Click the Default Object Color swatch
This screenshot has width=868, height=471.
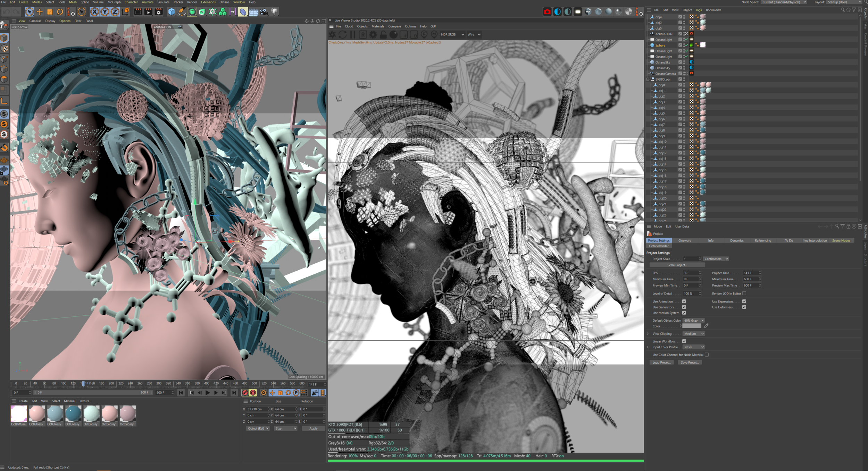[x=692, y=326]
